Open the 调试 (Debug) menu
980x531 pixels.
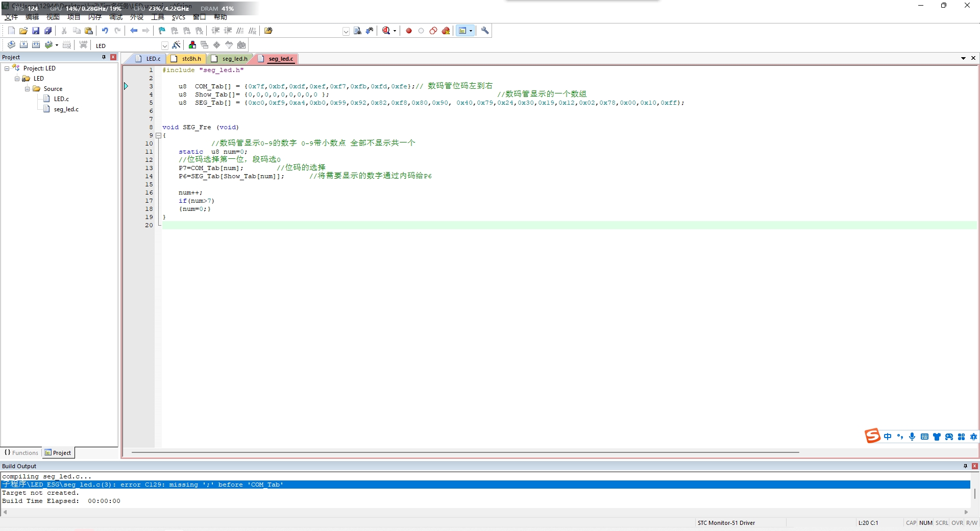(116, 17)
